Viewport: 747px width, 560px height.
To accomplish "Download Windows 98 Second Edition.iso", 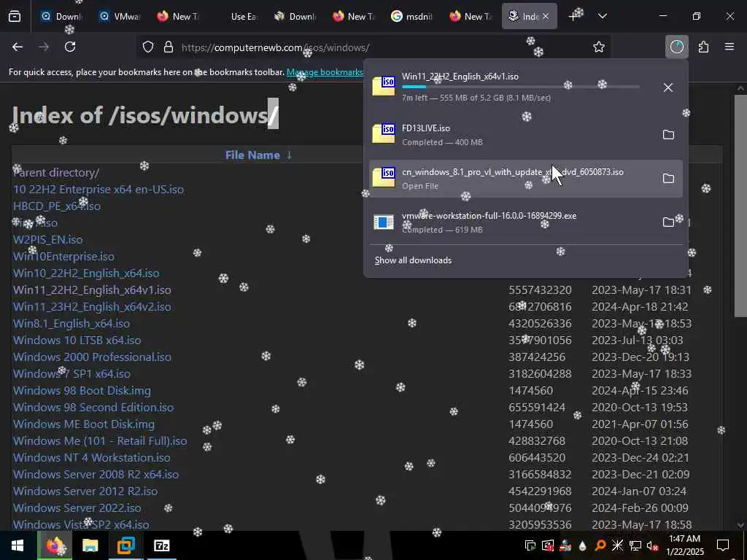I will pyautogui.click(x=93, y=407).
